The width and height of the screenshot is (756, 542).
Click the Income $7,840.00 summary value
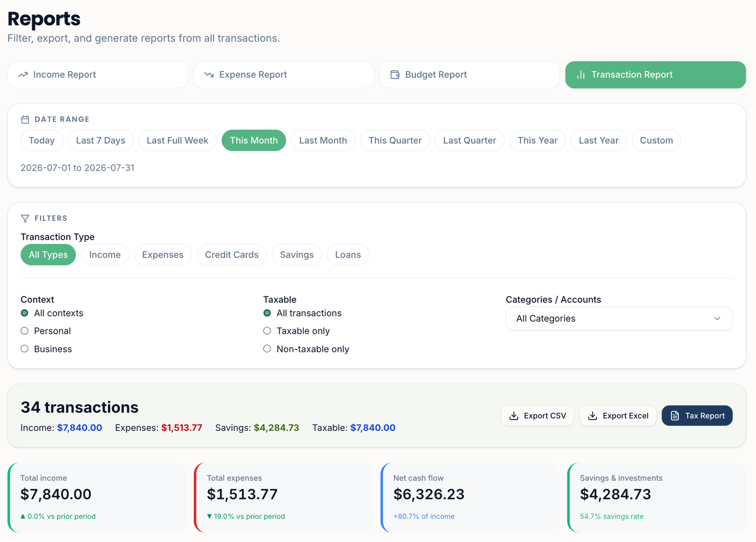(80, 428)
